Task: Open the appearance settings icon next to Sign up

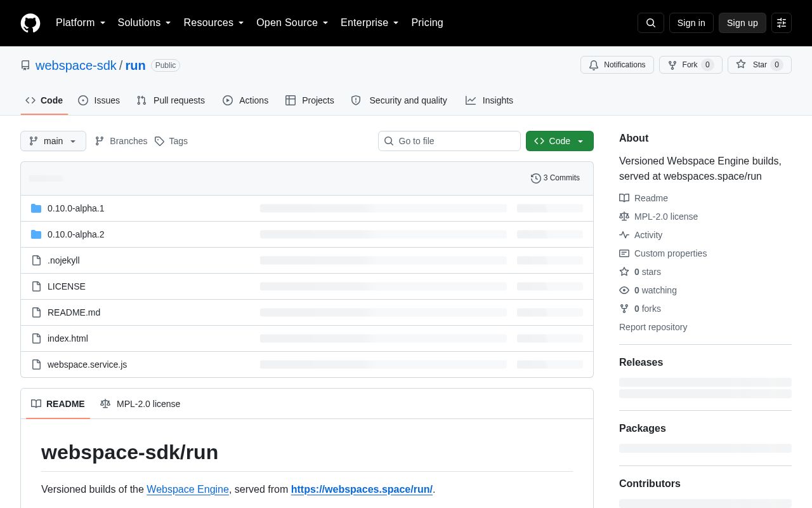Action: click(782, 23)
